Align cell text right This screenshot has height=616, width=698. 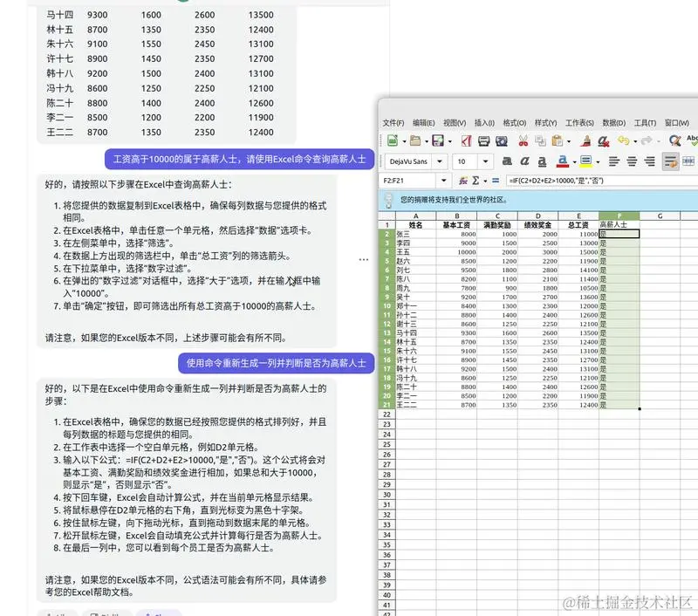[x=649, y=161]
